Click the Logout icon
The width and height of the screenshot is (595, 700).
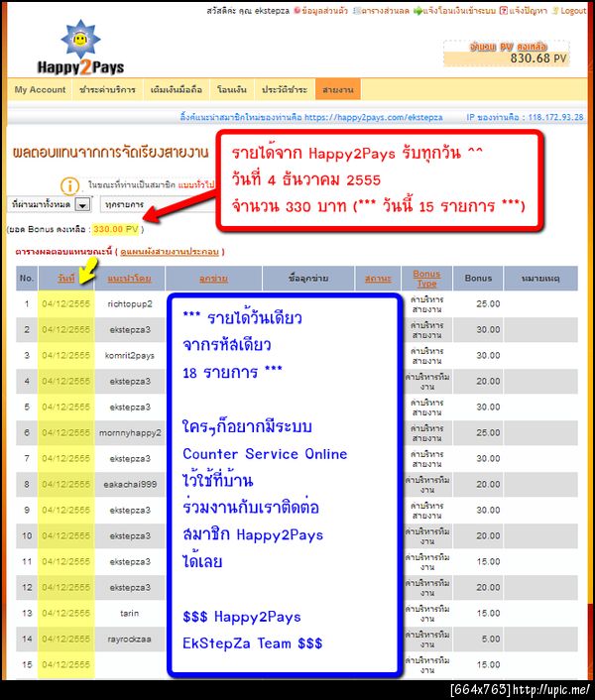(x=555, y=10)
